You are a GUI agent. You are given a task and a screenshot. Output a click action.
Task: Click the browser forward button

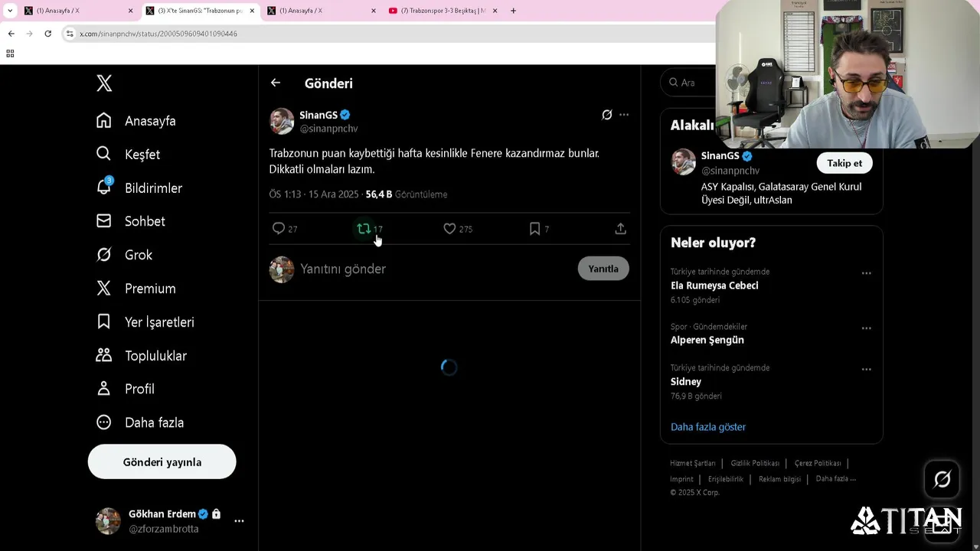[29, 34]
